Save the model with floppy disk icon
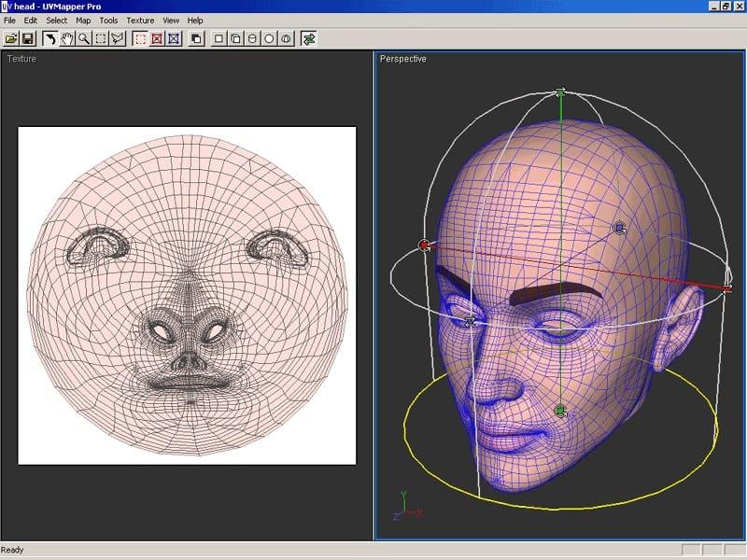Screen dimensions: 747x560 tap(28, 39)
